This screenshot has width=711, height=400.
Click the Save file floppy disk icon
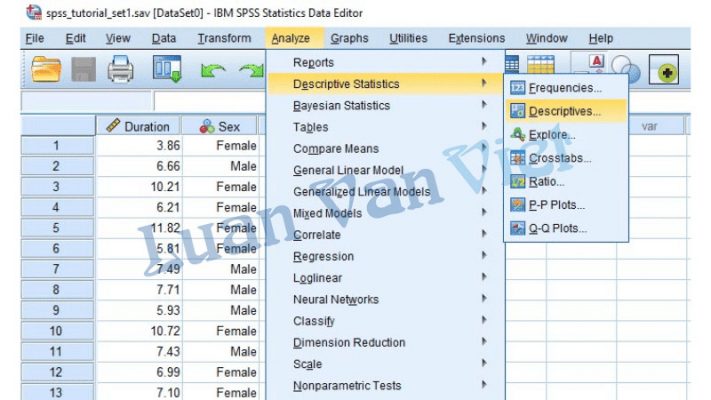[83, 69]
